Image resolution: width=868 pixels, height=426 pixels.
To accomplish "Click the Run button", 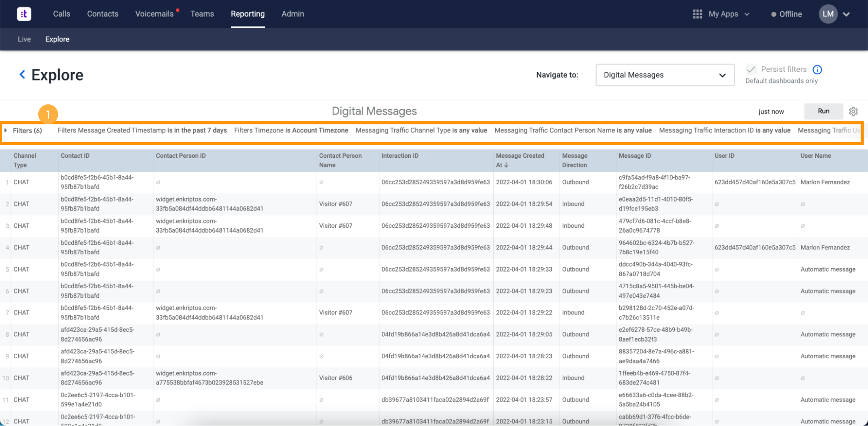I will pos(823,111).
